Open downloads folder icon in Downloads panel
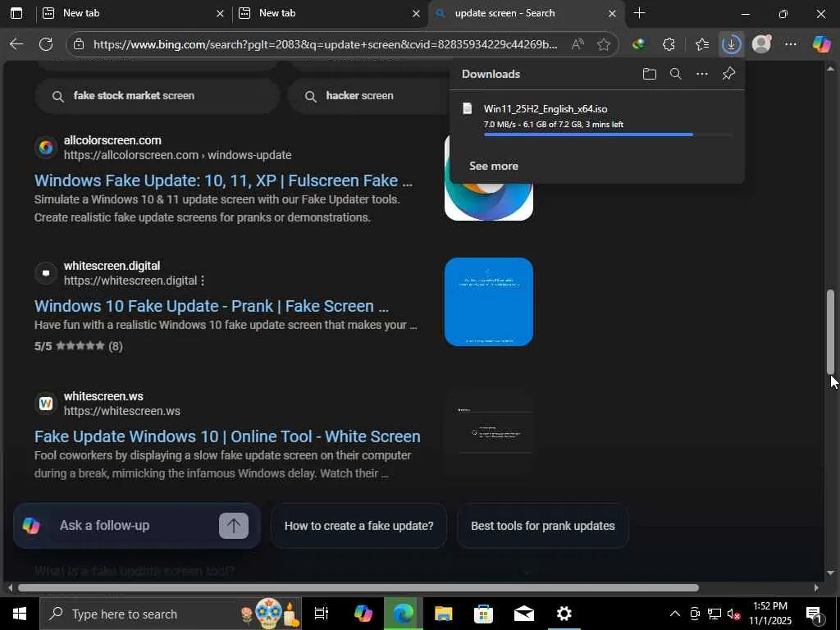Screen dimensions: 840x630 pyautogui.click(x=650, y=74)
